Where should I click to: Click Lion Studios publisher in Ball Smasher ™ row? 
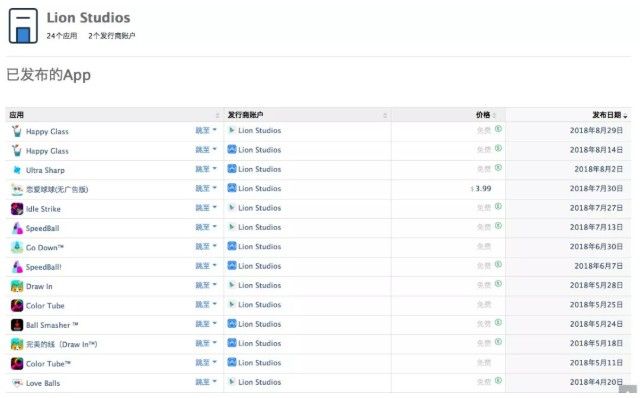[260, 324]
